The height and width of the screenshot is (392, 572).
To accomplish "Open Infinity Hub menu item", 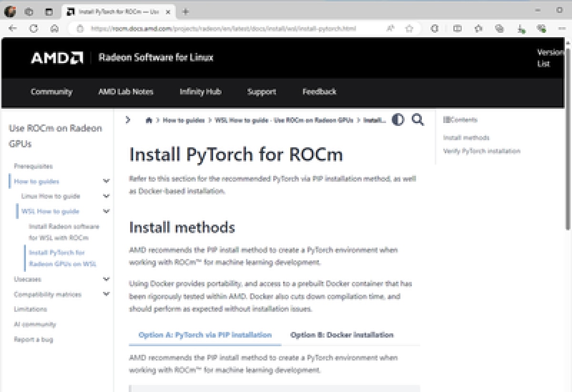I will pos(200,92).
